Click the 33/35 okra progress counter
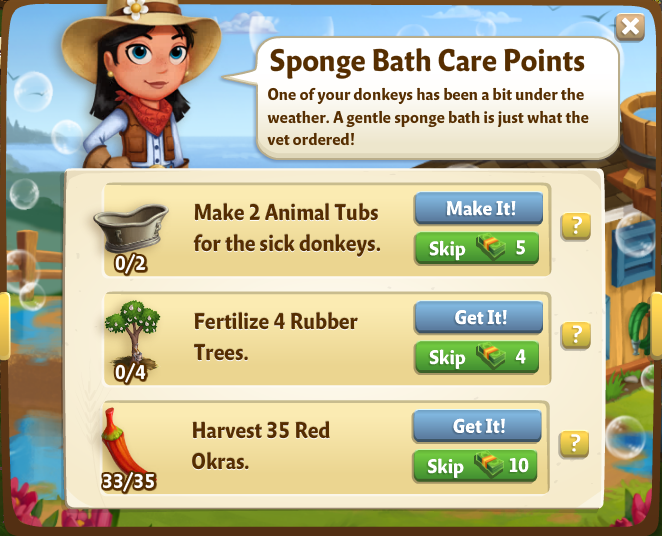 point(129,482)
